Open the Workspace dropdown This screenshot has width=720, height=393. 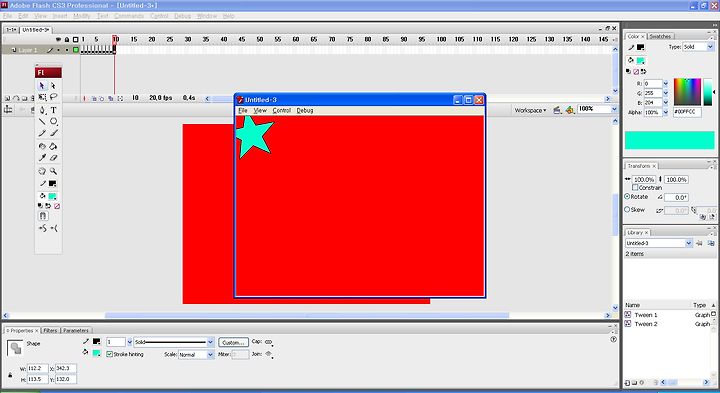pos(530,110)
